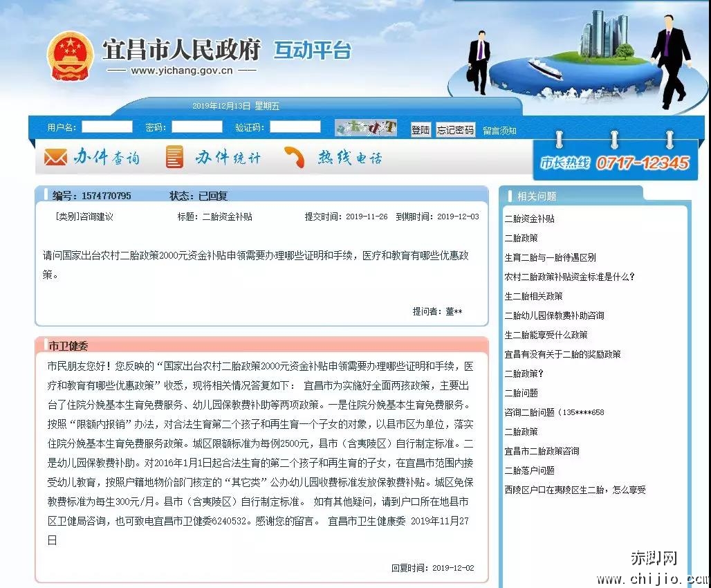The width and height of the screenshot is (711, 588).
Task: Click the 密码 input field
Action: tap(197, 127)
